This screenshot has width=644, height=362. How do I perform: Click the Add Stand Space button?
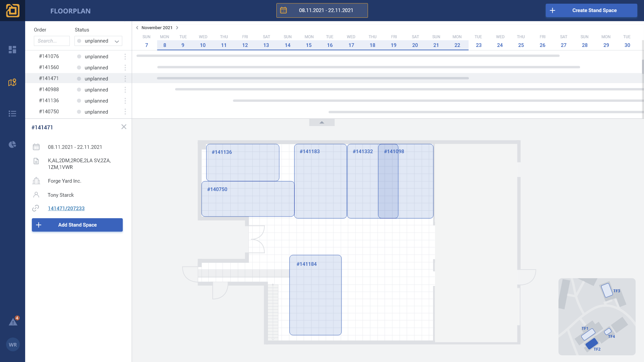point(77,225)
